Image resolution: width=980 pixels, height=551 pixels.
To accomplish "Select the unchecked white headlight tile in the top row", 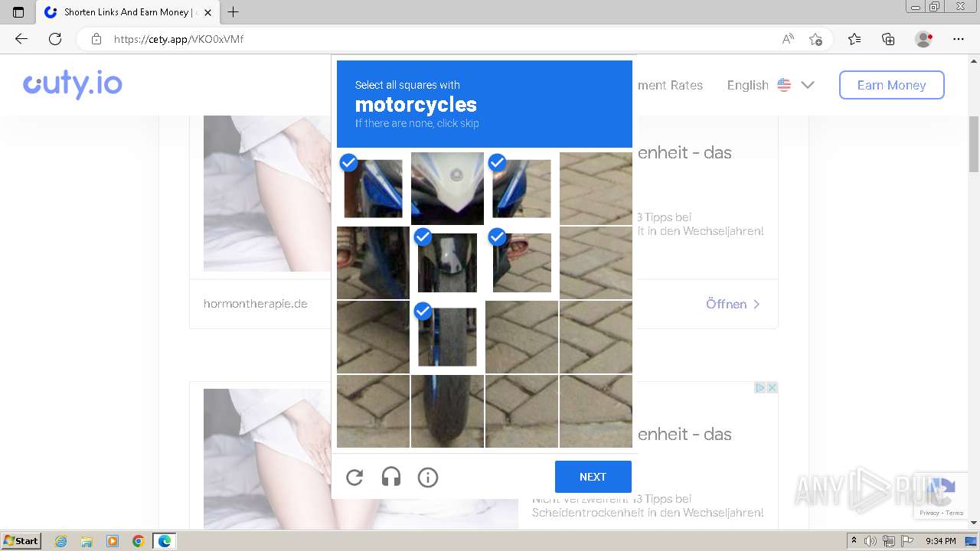I will tap(447, 188).
